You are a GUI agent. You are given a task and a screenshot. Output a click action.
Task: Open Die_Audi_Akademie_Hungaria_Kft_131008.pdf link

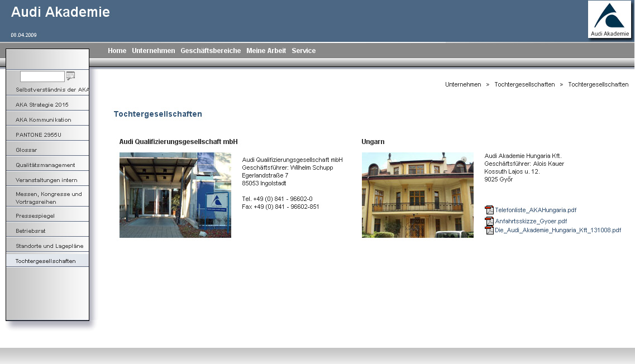(558, 230)
